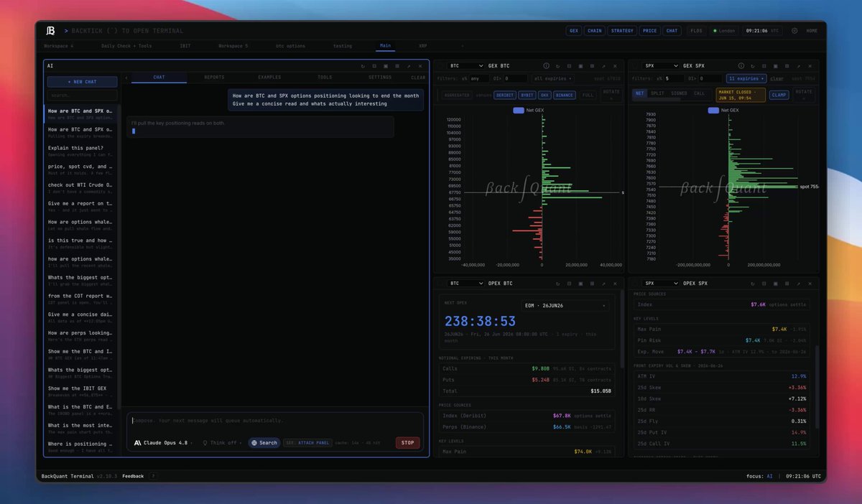862x504 pixels.
Task: Open the Claude Opus 4.8 model selector
Action: tap(164, 443)
